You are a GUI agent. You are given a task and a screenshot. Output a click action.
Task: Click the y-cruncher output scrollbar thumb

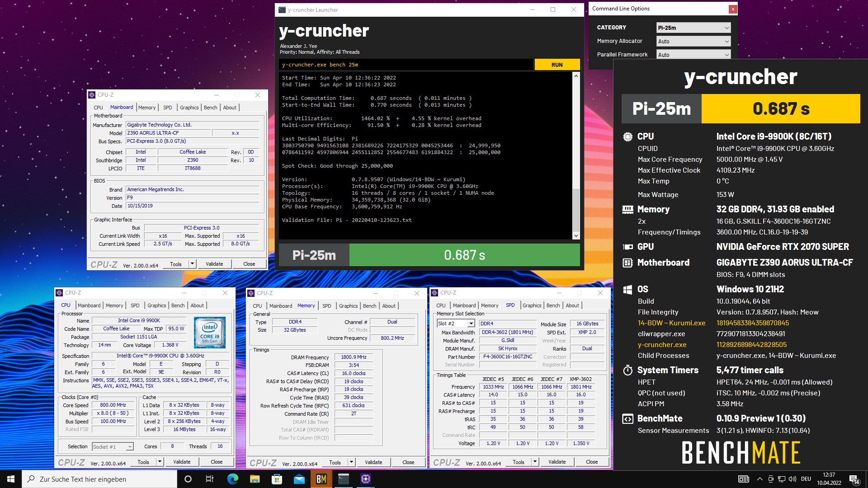coord(576,209)
